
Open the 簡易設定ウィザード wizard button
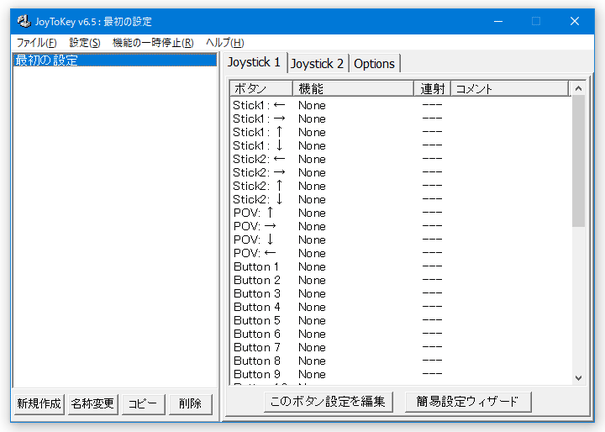point(468,402)
